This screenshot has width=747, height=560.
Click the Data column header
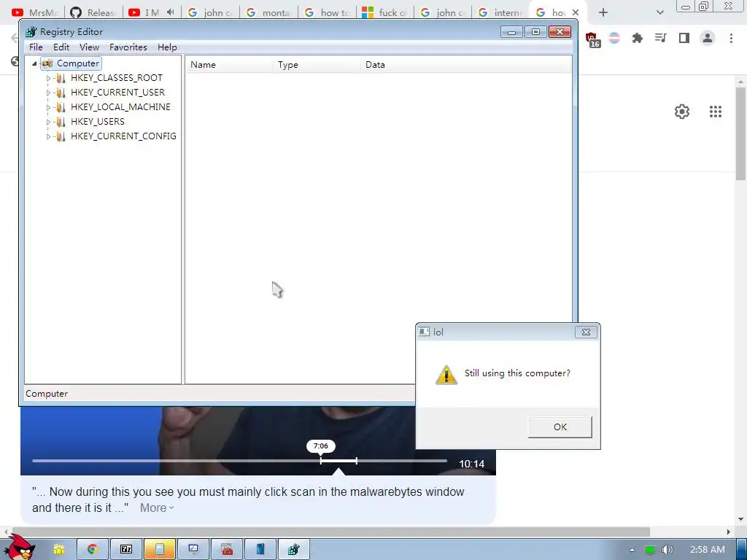466,65
